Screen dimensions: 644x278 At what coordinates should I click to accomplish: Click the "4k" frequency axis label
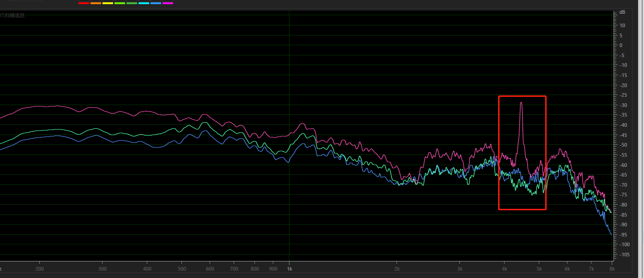(505, 269)
